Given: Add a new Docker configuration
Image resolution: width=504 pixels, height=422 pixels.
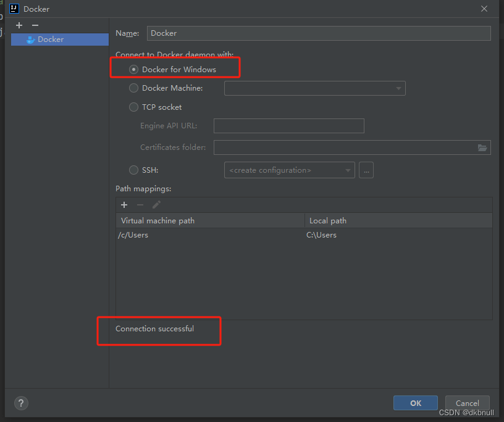Looking at the screenshot, I should 19,25.
